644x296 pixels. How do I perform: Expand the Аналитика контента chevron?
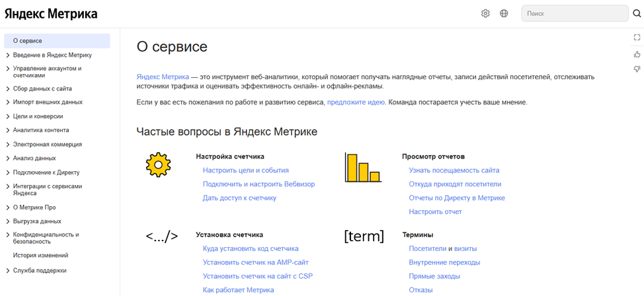coord(8,130)
